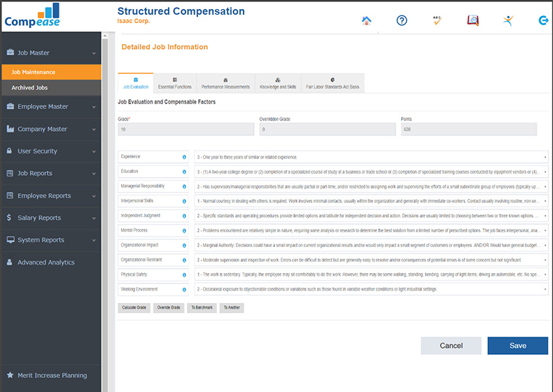
Task: Click the ABC spell check icon
Action: (x=437, y=20)
